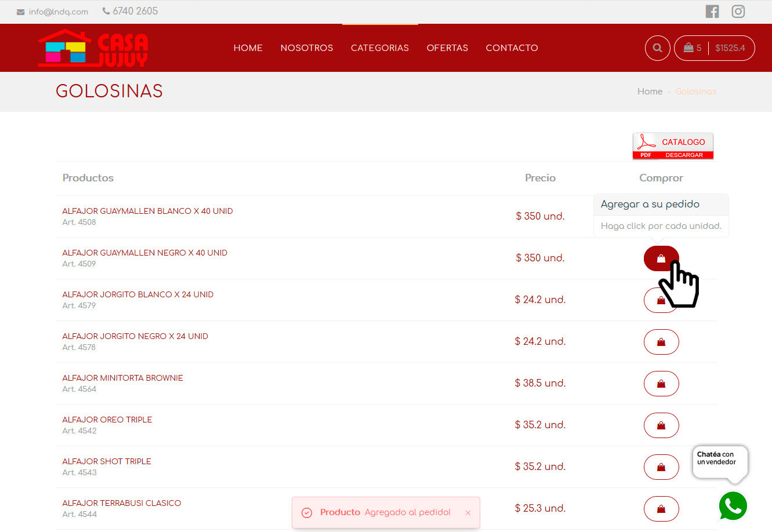Dismiss the 'Producto Agregado al pedido' notification
This screenshot has width=772, height=532.
[468, 513]
